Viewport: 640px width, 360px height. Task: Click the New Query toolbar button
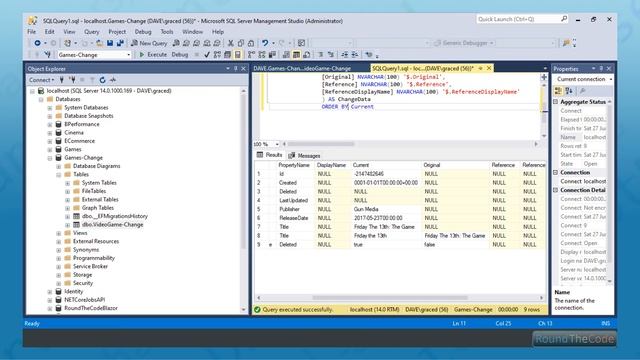click(149, 43)
